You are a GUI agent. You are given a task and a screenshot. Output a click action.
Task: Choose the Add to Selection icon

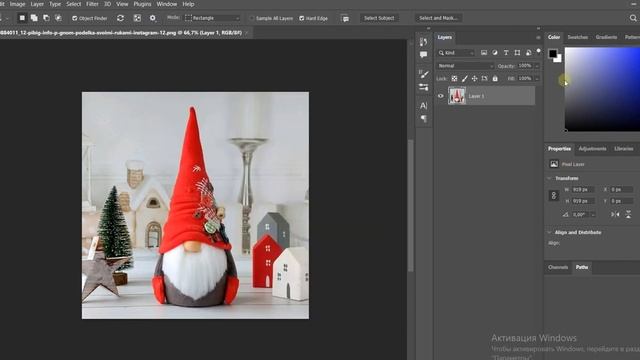point(34,18)
